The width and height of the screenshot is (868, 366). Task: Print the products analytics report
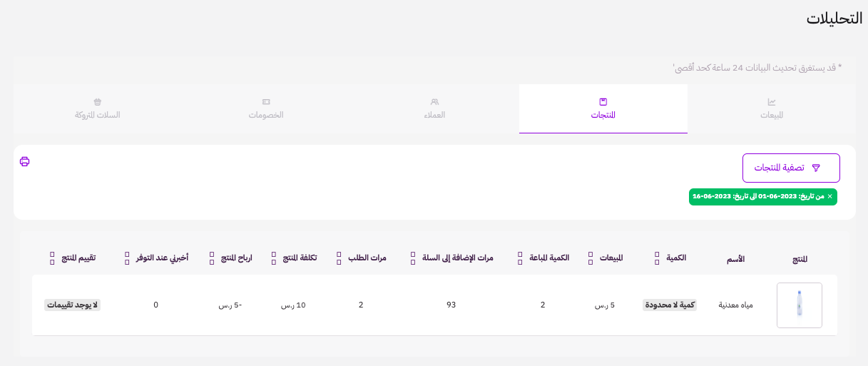click(x=25, y=161)
